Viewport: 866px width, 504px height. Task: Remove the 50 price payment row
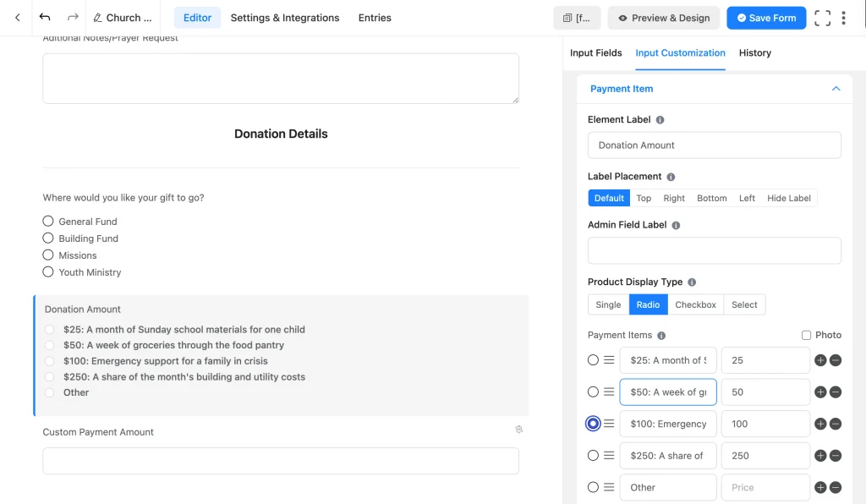[836, 392]
